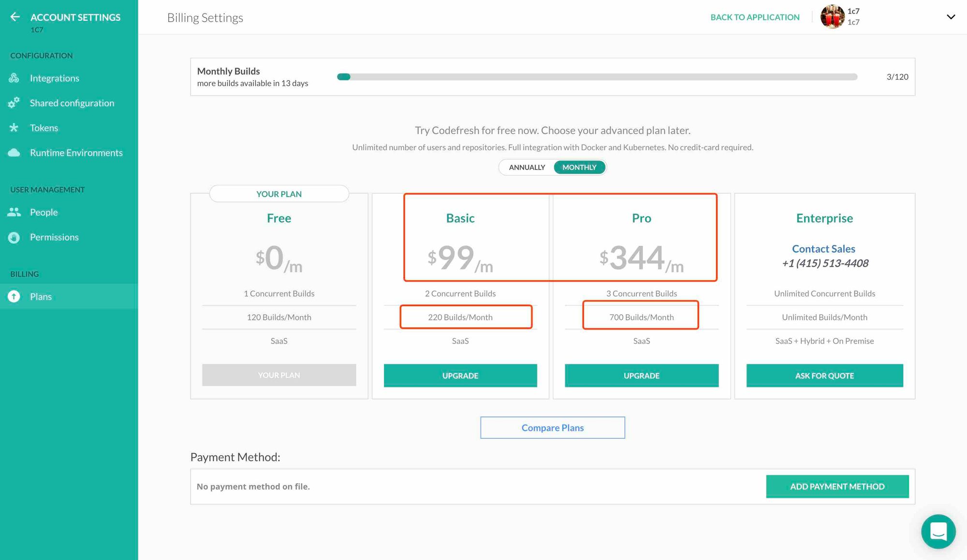The image size is (967, 560).
Task: Open the Runtime Environments menu item
Action: click(x=76, y=153)
